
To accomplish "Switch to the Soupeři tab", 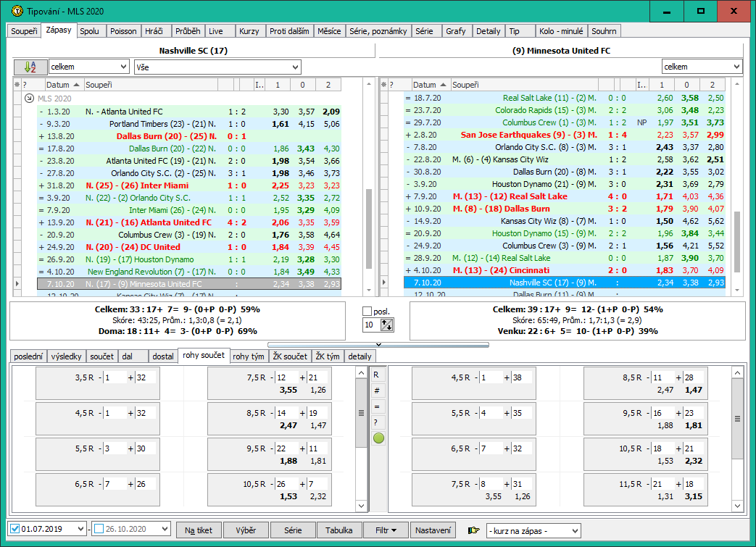I will (24, 31).
